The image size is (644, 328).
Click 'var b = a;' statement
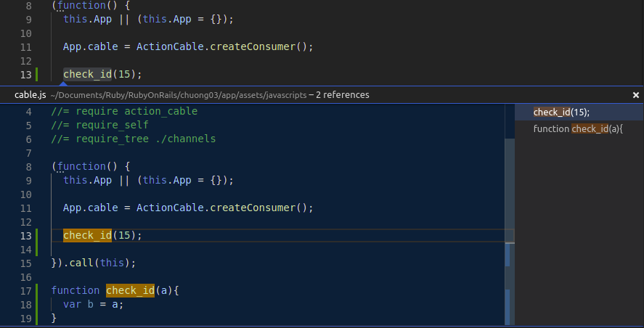[x=94, y=304]
